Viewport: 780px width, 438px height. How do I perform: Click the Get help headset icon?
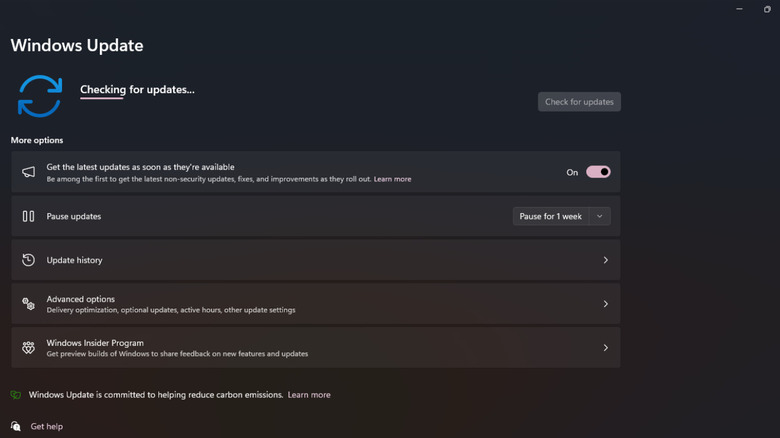pyautogui.click(x=16, y=426)
